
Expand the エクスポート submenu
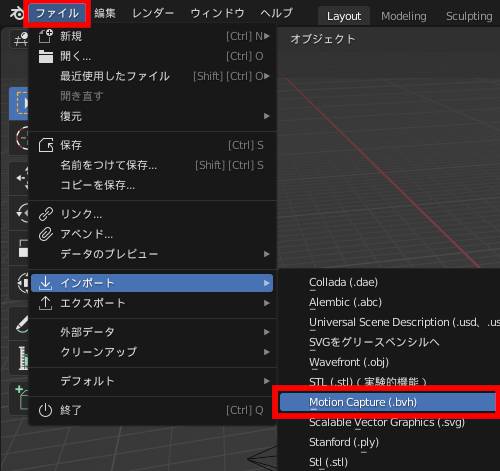pos(152,303)
